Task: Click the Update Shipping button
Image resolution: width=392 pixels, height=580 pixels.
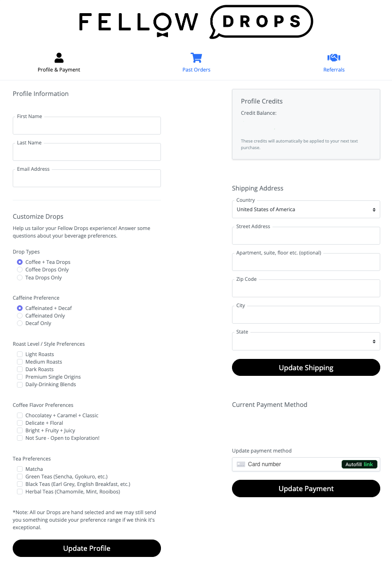Action: click(x=306, y=367)
